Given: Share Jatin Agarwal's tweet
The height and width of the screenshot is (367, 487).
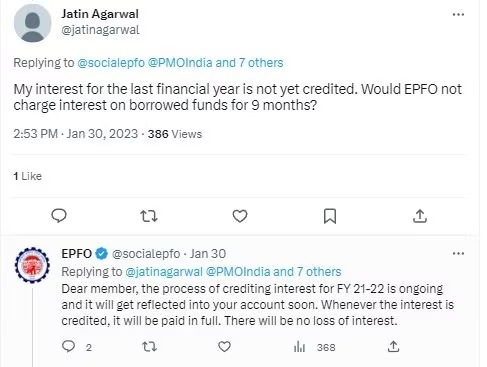Looking at the screenshot, I should [x=420, y=216].
